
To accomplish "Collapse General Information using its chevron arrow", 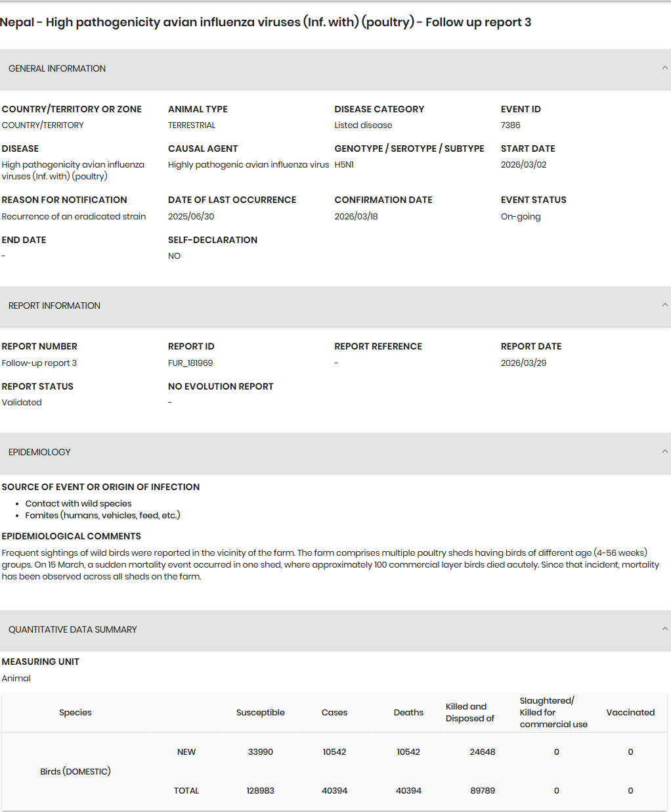I will pyautogui.click(x=664, y=68).
